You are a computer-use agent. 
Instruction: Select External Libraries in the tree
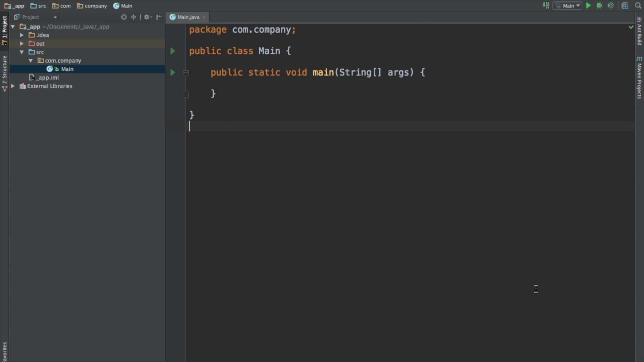[x=87, y=86]
